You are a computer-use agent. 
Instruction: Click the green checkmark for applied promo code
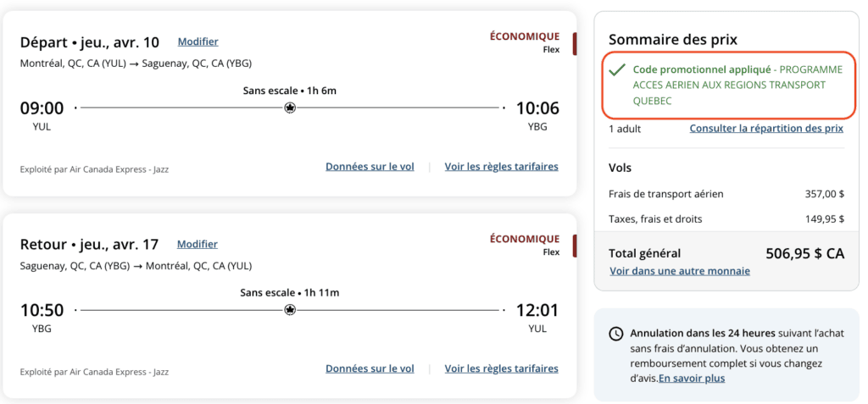coord(618,69)
